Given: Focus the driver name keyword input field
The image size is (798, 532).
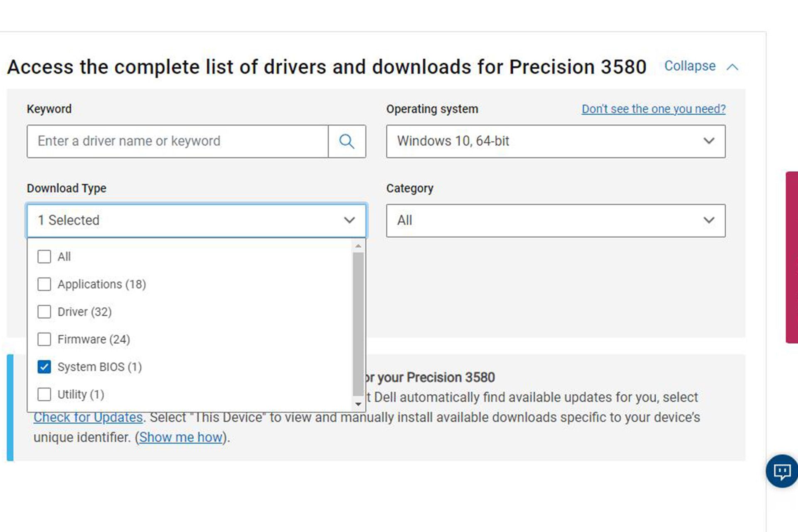Looking at the screenshot, I should pyautogui.click(x=178, y=141).
